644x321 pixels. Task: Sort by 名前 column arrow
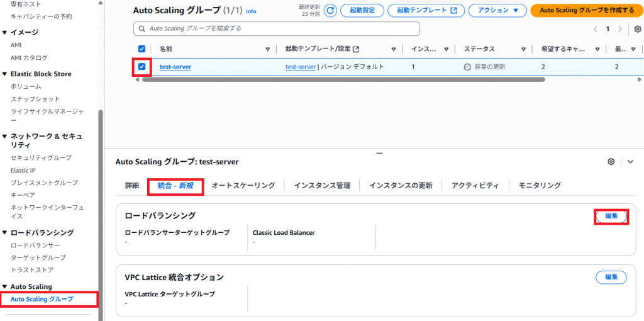point(267,49)
